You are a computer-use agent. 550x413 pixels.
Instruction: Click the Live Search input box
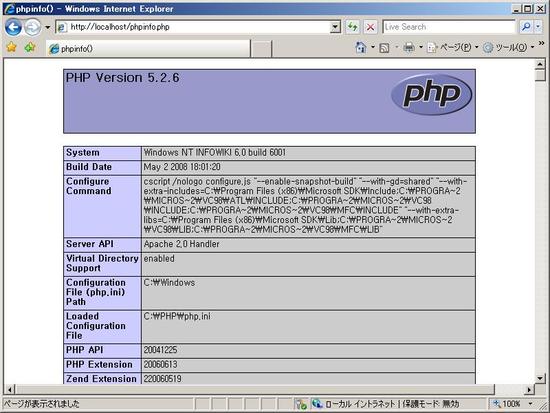pos(449,27)
